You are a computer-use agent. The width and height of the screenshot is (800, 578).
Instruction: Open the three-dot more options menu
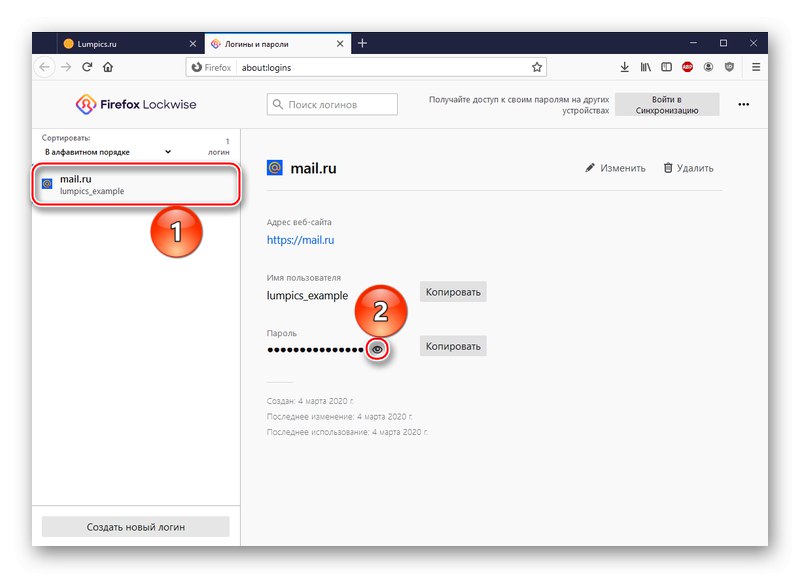tap(743, 105)
